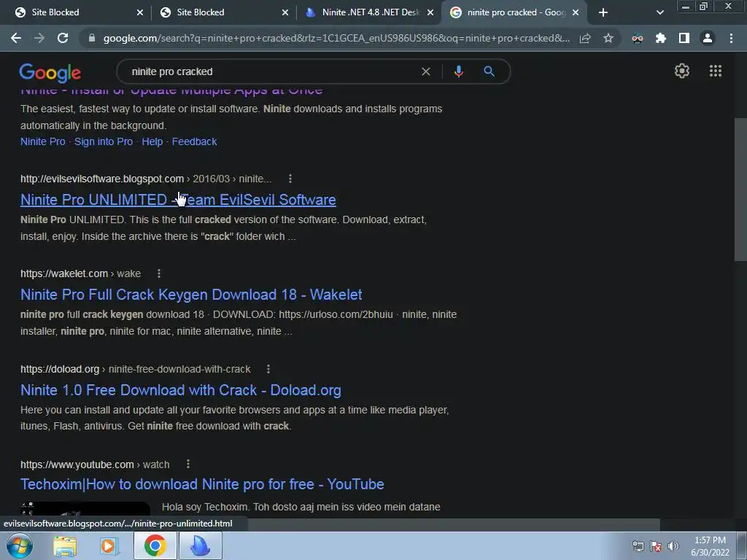Click the YouTube video thumbnail
The height and width of the screenshot is (560, 747).
coord(85,510)
